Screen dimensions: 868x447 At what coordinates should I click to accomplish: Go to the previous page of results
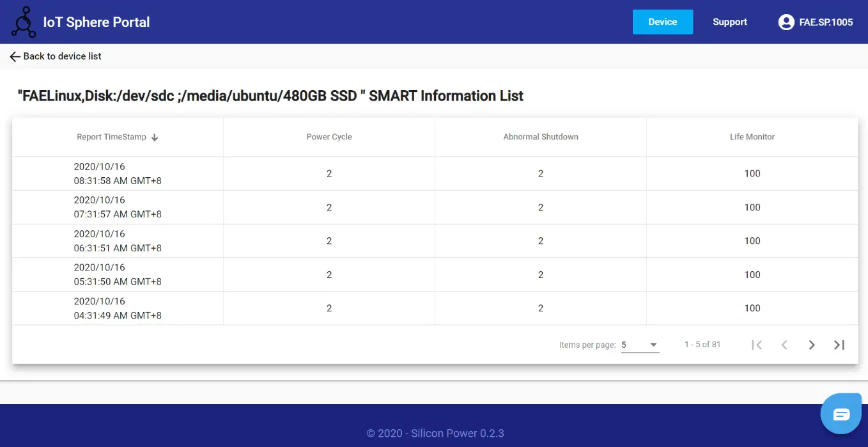pyautogui.click(x=784, y=345)
